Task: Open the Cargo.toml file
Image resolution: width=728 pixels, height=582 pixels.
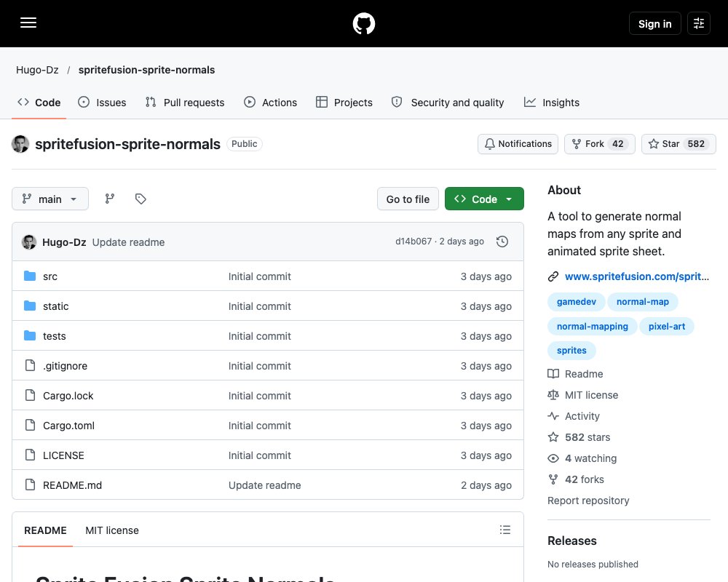Action: (68, 426)
